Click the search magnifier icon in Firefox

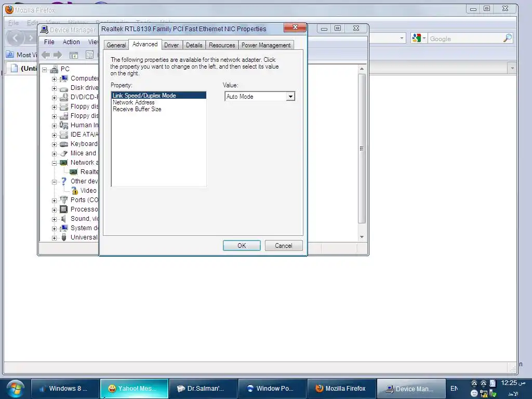(508, 38)
